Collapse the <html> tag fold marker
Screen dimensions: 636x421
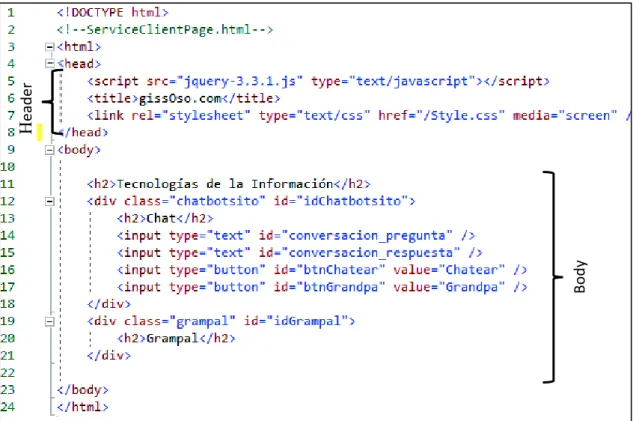click(49, 47)
